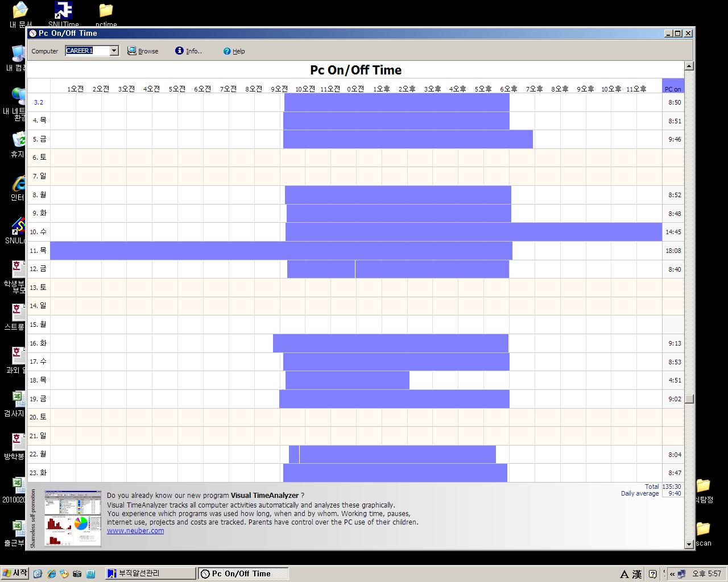Click the Browse computer icon in toolbar

(132, 51)
